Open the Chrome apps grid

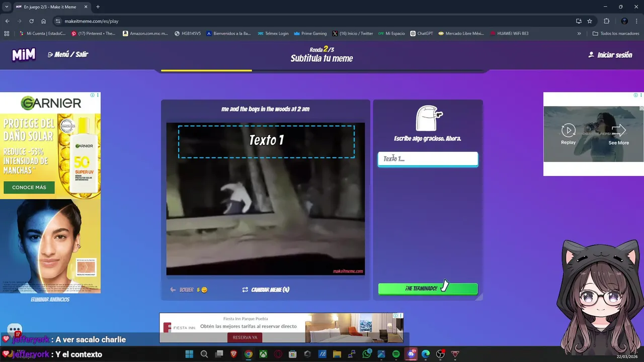[x=7, y=34]
